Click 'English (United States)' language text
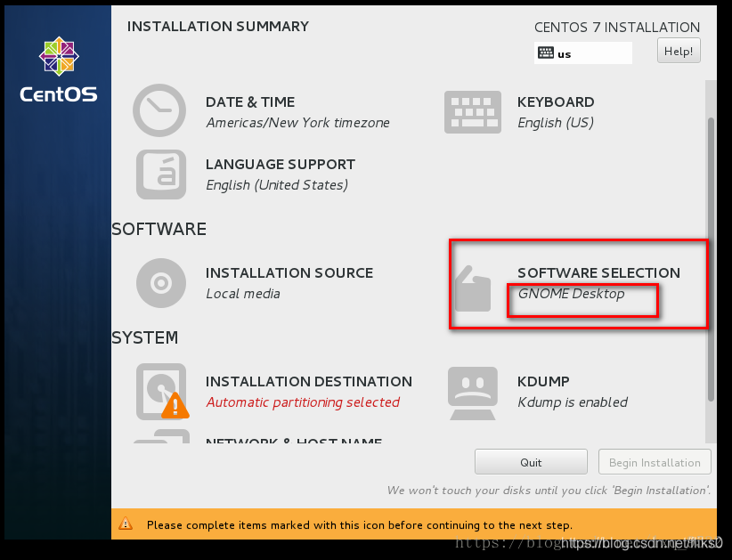732x560 pixels. [x=277, y=185]
